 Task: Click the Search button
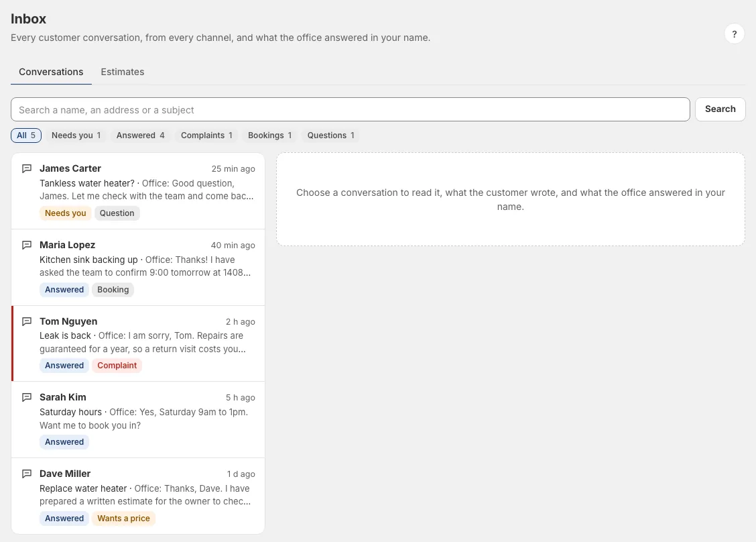(720, 109)
